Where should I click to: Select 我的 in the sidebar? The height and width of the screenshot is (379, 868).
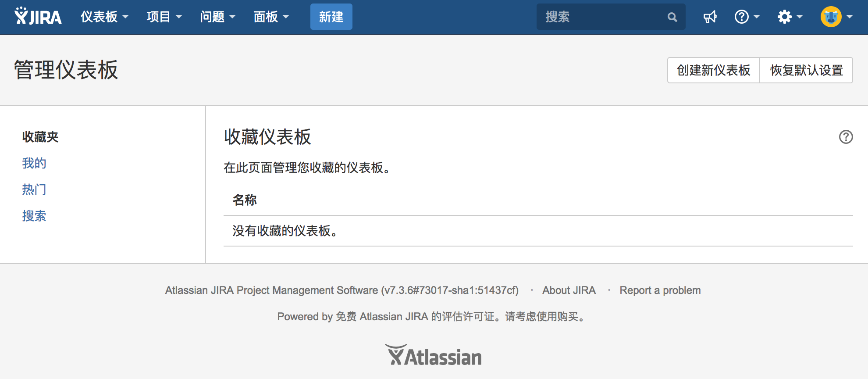click(34, 163)
